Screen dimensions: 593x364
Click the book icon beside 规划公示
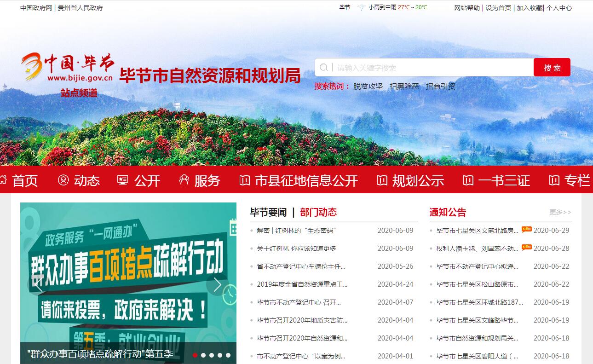point(382,180)
